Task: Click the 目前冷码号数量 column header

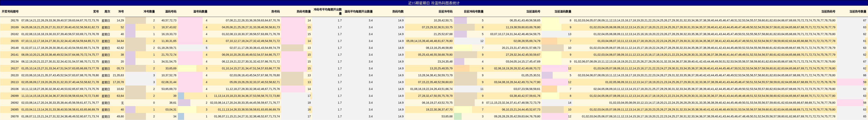Action: pyautogui.click(x=473, y=11)
